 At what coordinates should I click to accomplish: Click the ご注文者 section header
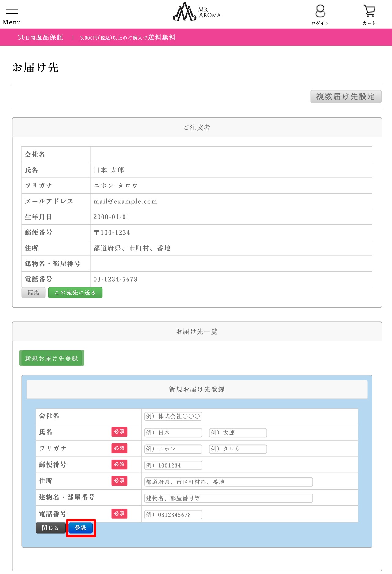197,128
